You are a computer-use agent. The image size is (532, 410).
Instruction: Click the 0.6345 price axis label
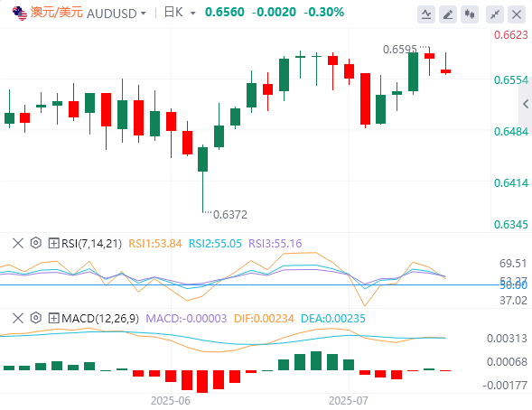[511, 225]
